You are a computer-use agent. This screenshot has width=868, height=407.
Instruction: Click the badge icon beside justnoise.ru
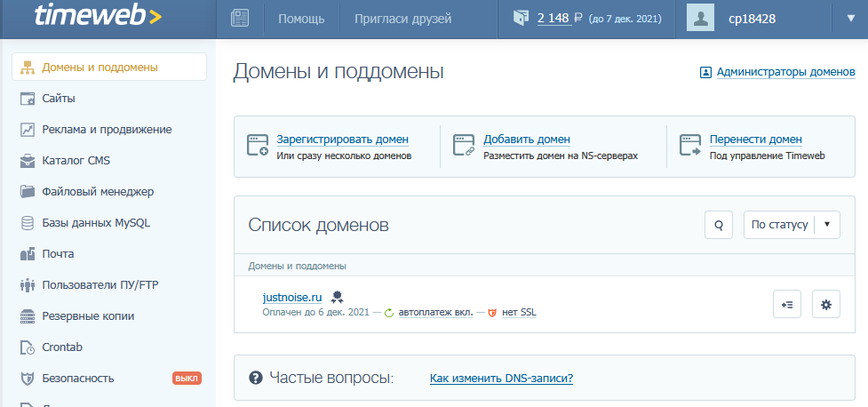336,298
